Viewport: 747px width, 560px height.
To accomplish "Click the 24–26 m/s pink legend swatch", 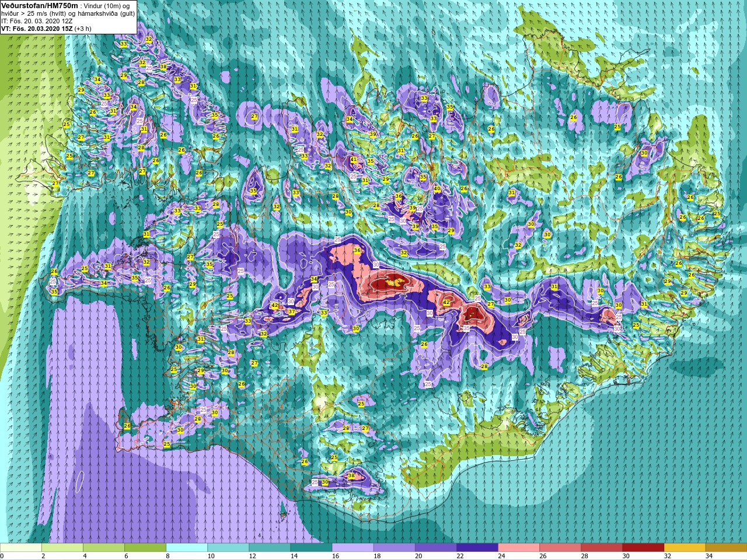I will tap(518, 548).
